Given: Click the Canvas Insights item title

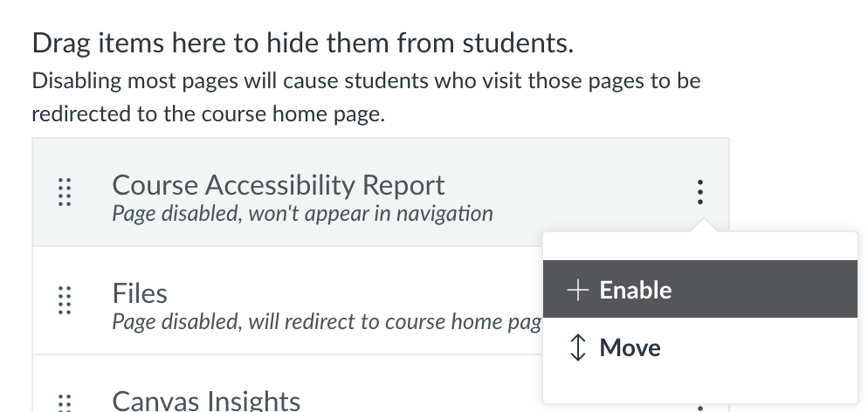Looking at the screenshot, I should tap(206, 401).
